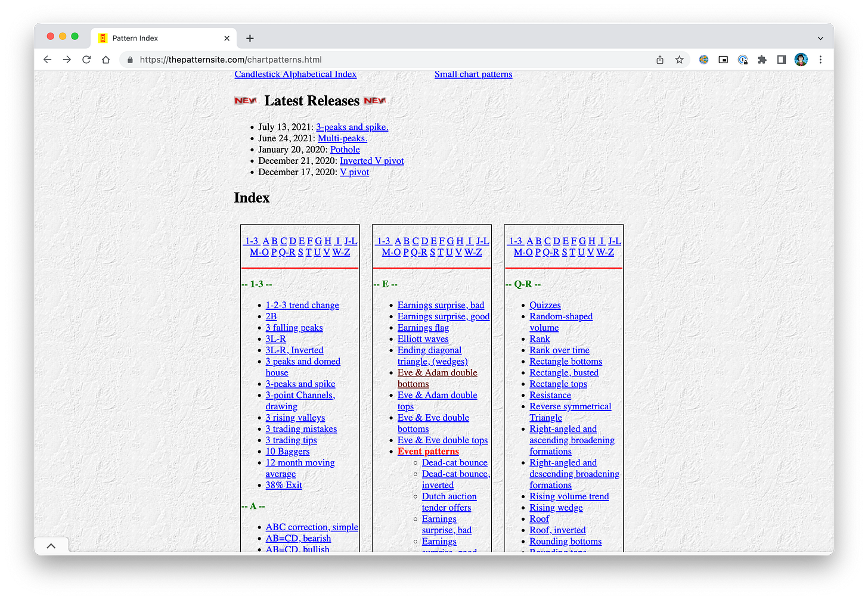The image size is (868, 600).
Task: Open Eve & Eve double tops link
Action: coord(442,440)
